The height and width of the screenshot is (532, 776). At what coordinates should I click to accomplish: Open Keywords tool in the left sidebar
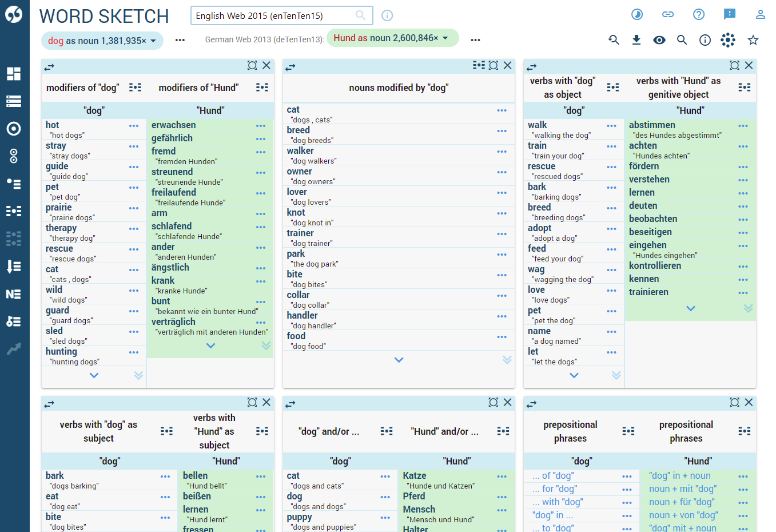14,321
